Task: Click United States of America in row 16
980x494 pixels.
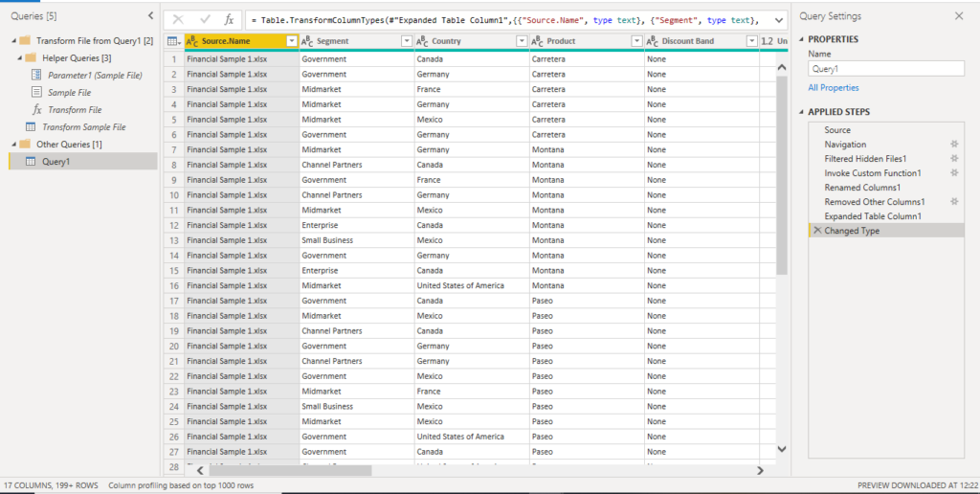Action: click(x=472, y=285)
